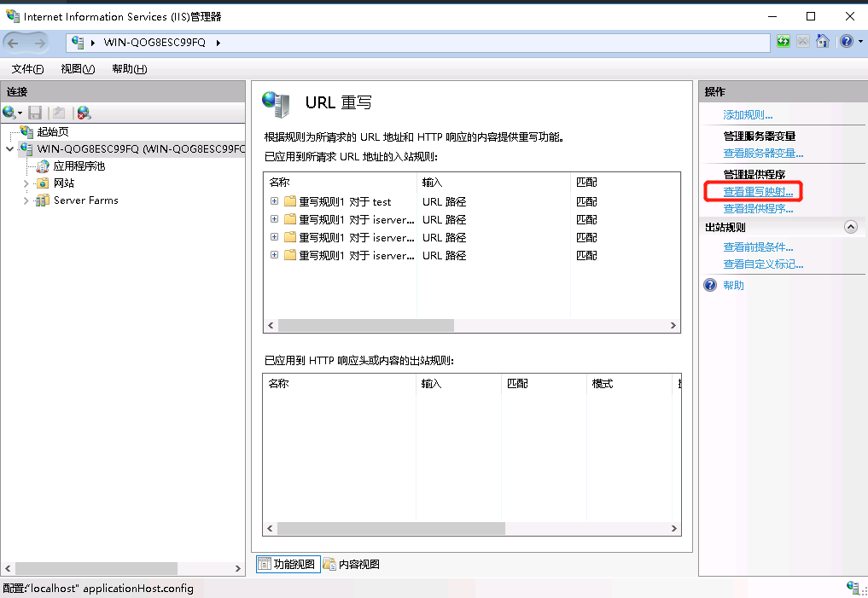Click the status bar network icon
This screenshot has width=868, height=598.
[854, 588]
